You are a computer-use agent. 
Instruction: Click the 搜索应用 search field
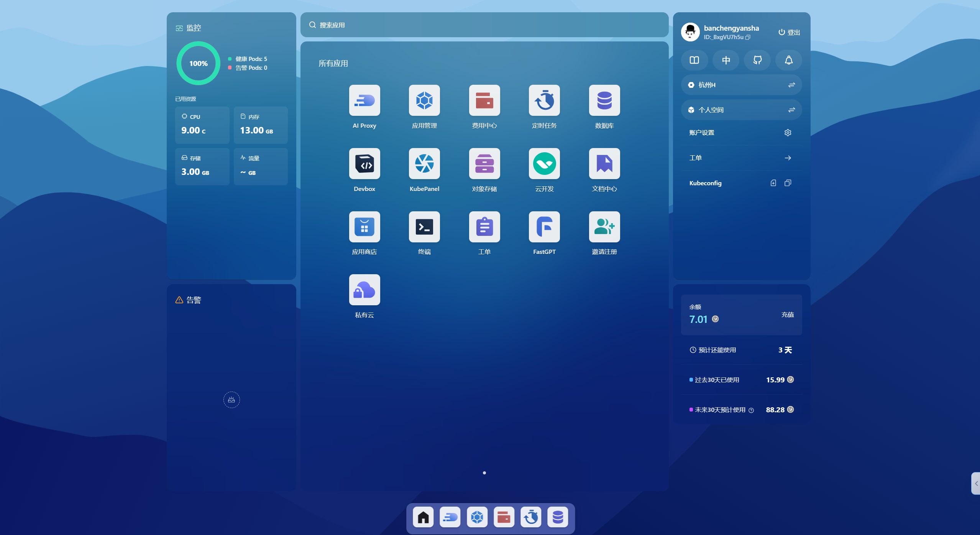tap(484, 25)
